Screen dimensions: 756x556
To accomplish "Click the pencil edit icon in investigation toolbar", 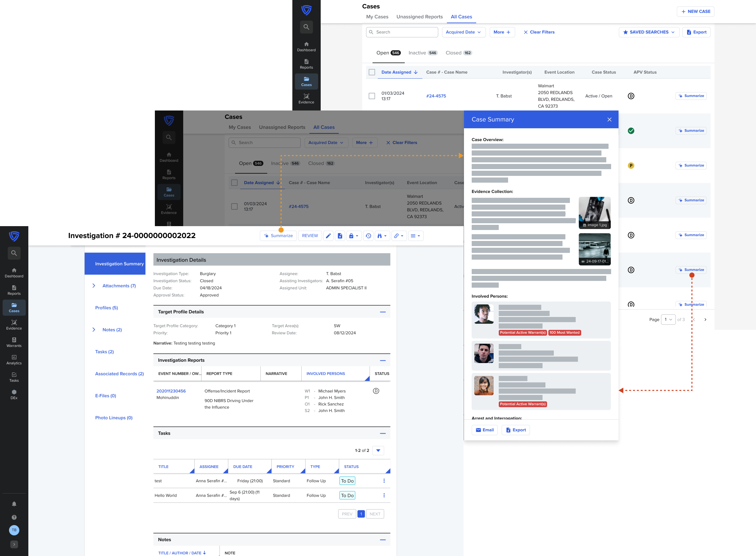I will click(x=328, y=236).
